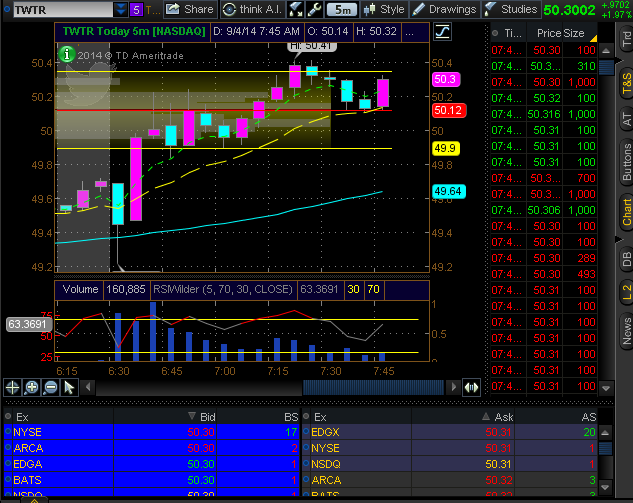
Task: Click the 63.3691 RSI value bubble
Action: coord(27,324)
